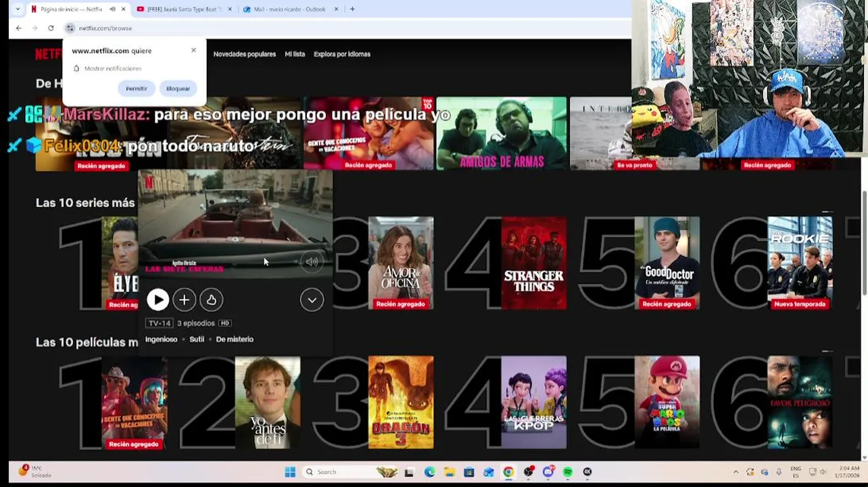Open the ENG ES language switcher
Image resolution: width=868 pixels, height=487 pixels.
tap(796, 471)
